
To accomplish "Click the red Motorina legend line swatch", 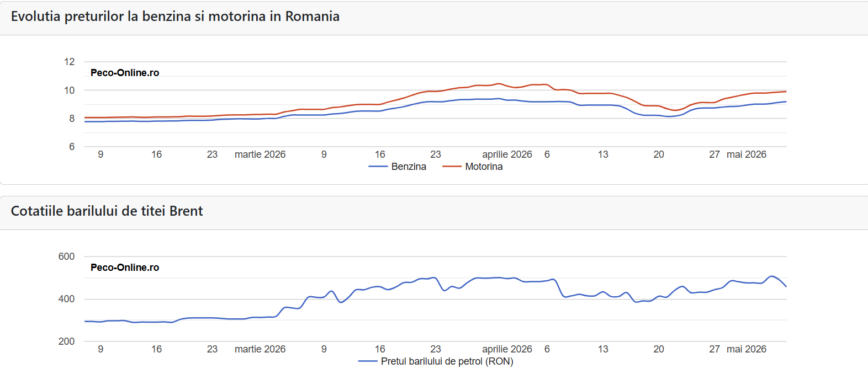I will (452, 167).
